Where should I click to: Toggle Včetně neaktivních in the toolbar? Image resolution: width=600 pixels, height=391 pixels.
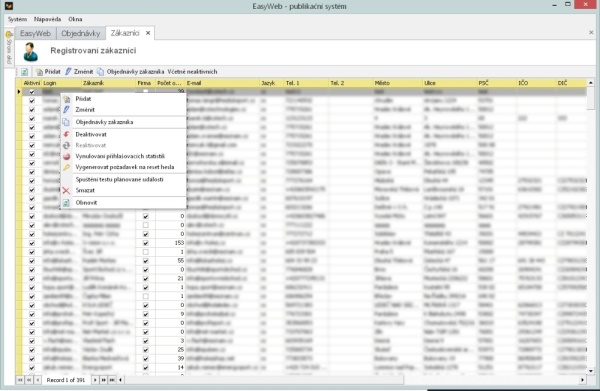[192, 72]
